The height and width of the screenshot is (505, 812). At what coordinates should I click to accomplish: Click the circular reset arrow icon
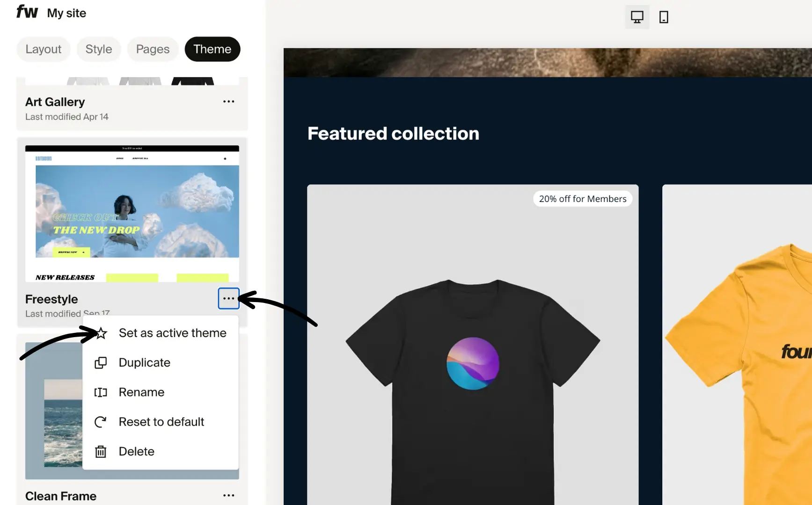click(x=101, y=422)
